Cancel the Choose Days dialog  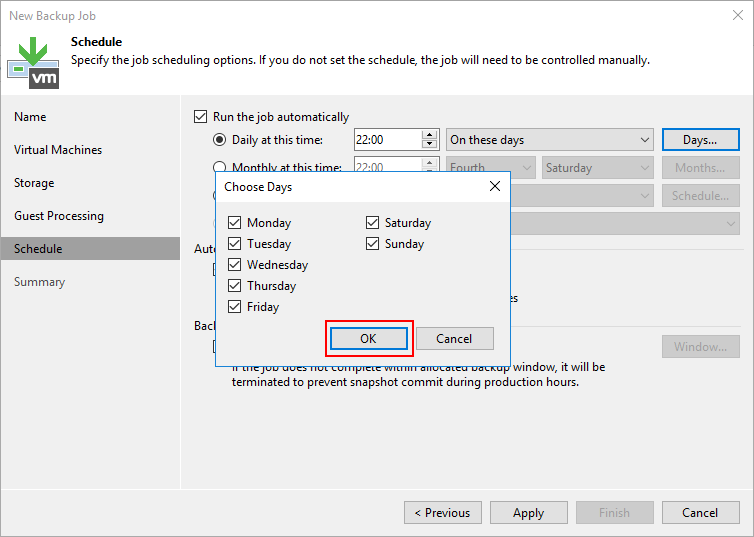pyautogui.click(x=454, y=339)
